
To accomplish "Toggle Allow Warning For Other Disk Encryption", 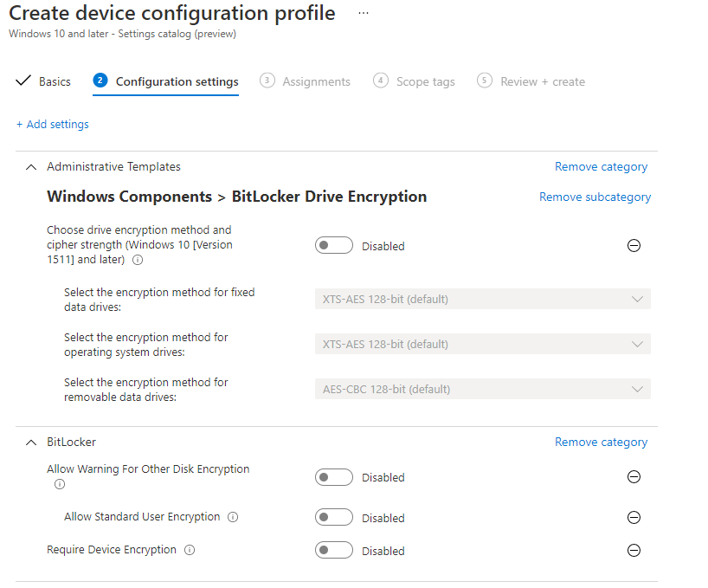I will (334, 477).
